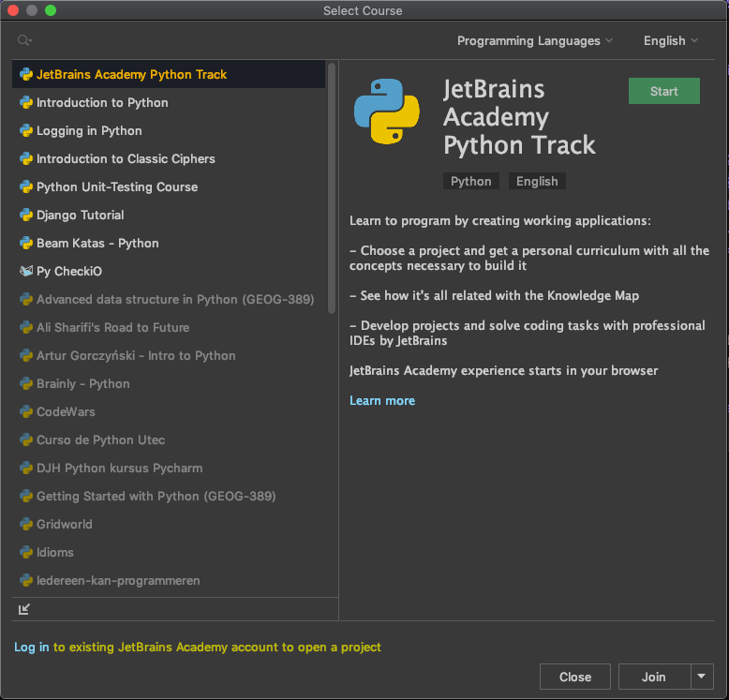Click the Log in link
This screenshot has height=700, width=729.
pos(31,647)
